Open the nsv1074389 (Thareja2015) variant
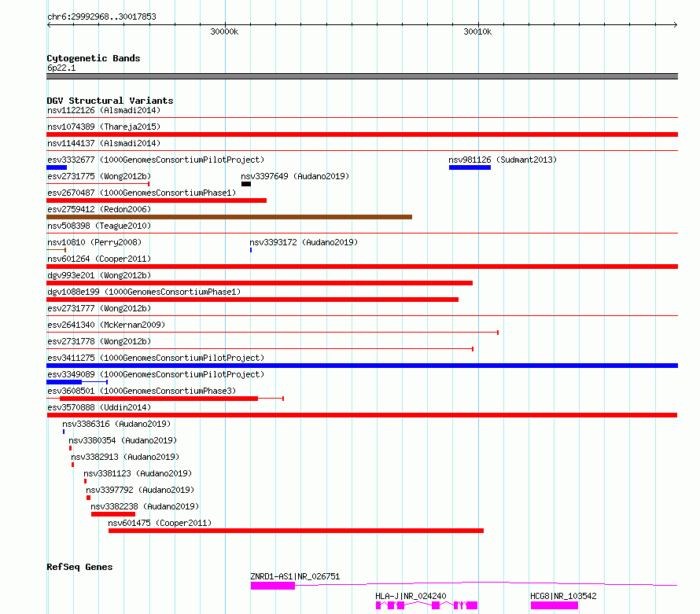 [362, 134]
